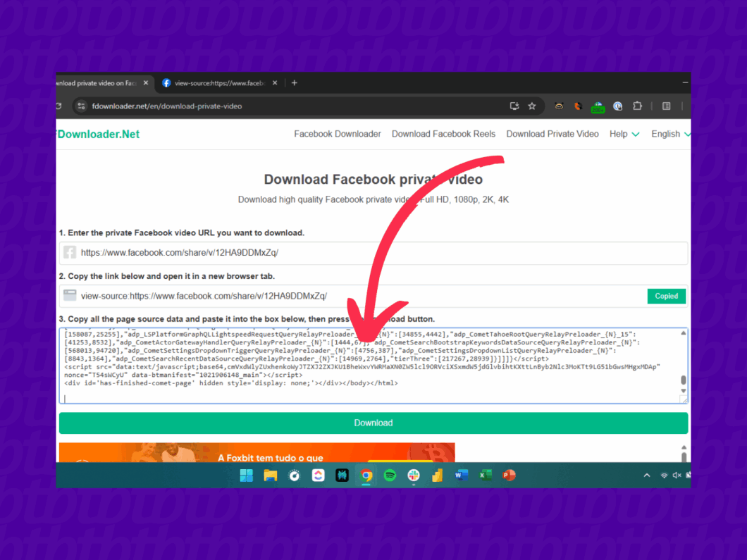Click the green Copied button
The height and width of the screenshot is (560, 747).
[666, 296]
